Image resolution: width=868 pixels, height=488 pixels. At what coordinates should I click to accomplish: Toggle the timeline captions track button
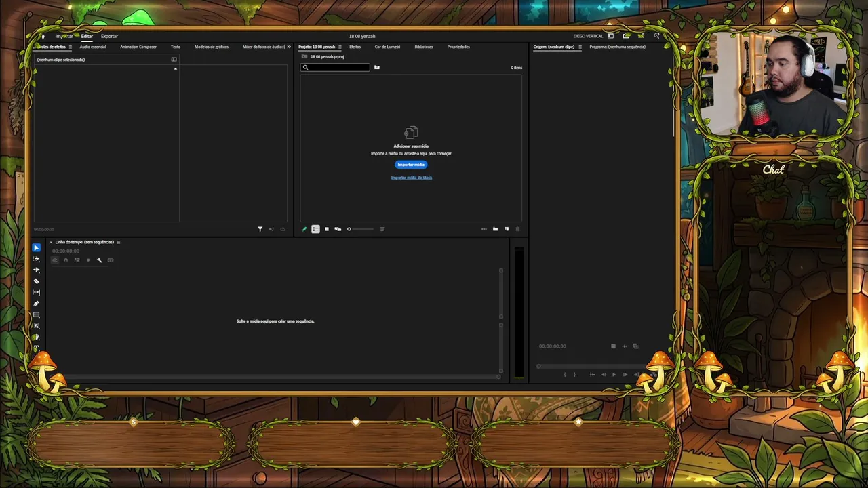(x=111, y=260)
